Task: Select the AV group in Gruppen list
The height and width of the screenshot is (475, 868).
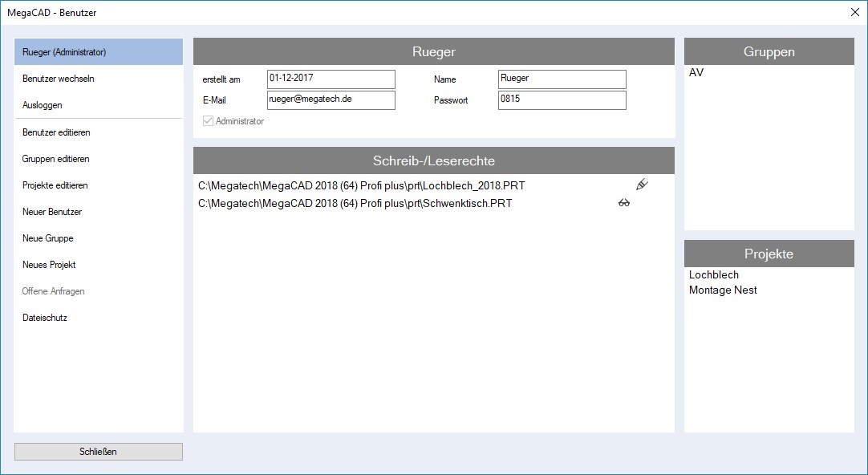Action: tap(696, 73)
